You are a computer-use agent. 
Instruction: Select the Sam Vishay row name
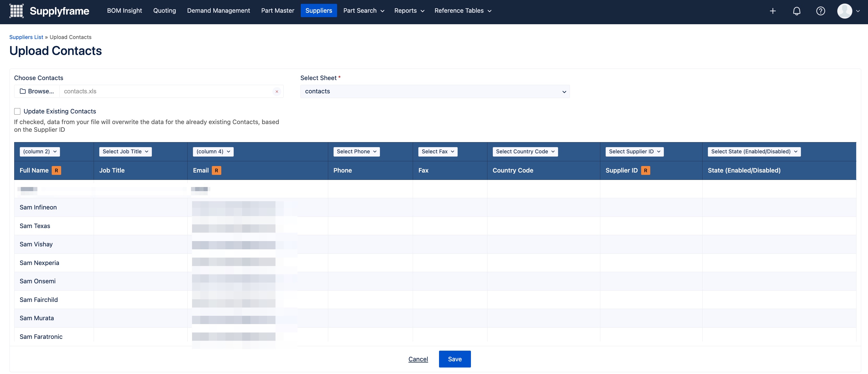point(36,244)
